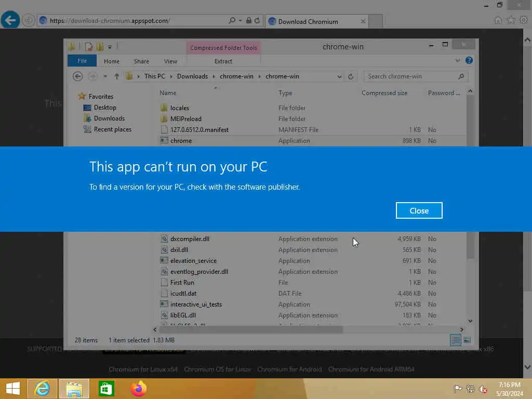Open Explorer help question mark
The height and width of the screenshot is (399, 532).
[469, 60]
